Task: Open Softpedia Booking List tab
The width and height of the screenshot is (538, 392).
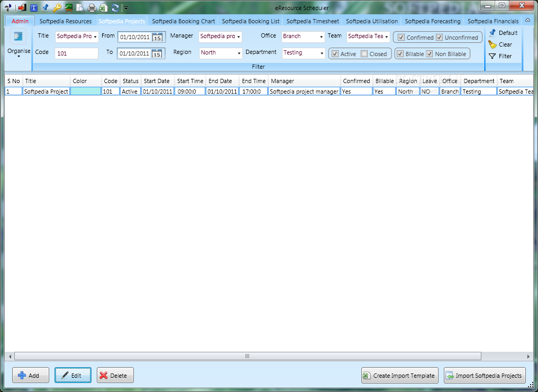Action: (251, 21)
